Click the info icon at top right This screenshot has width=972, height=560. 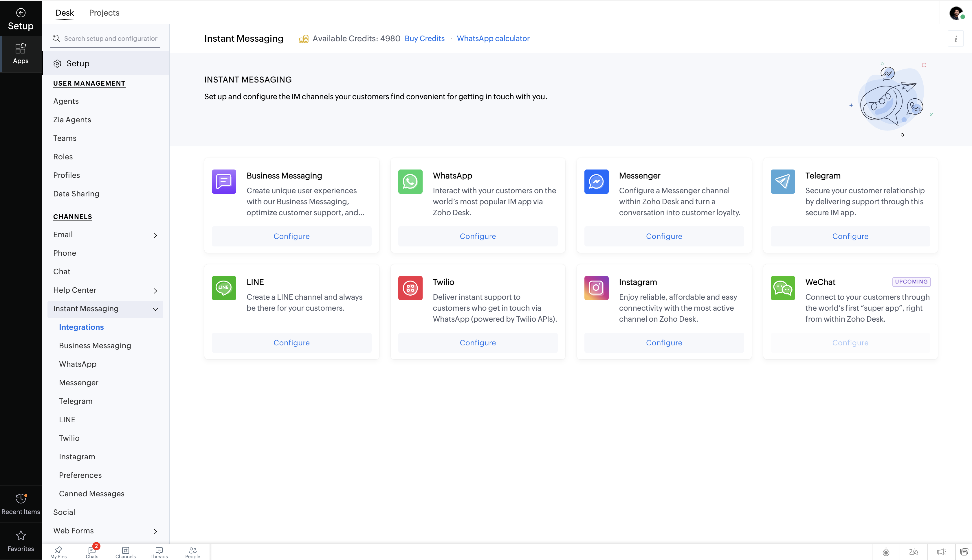pos(956,39)
